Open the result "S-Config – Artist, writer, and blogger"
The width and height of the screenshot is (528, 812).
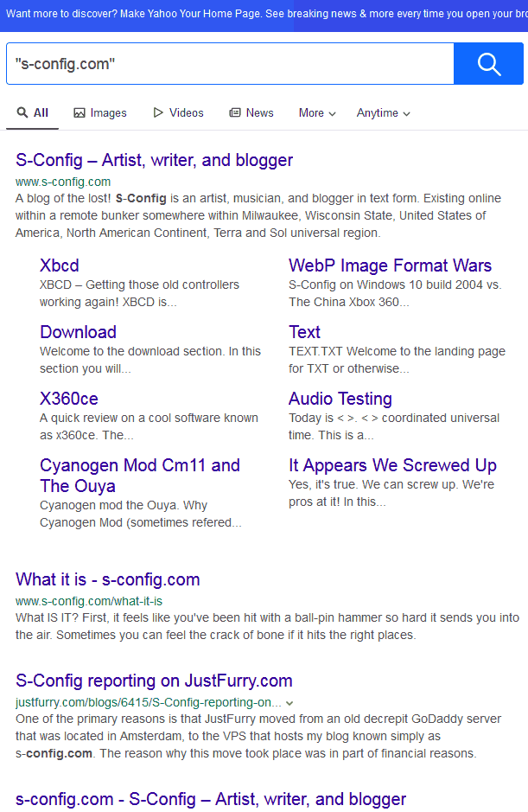pos(155,160)
